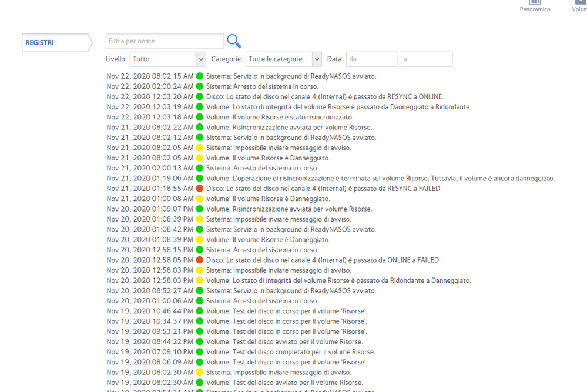The height and width of the screenshot is (392, 587).
Task: Click red status dot for ONLINE a FAILED entry
Action: [200, 260]
